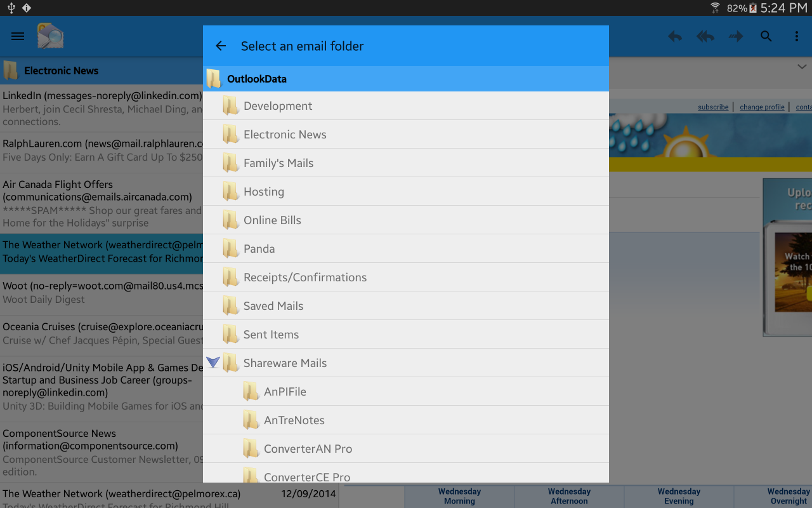
Task: Open the Electronic News folder header
Action: (x=101, y=70)
